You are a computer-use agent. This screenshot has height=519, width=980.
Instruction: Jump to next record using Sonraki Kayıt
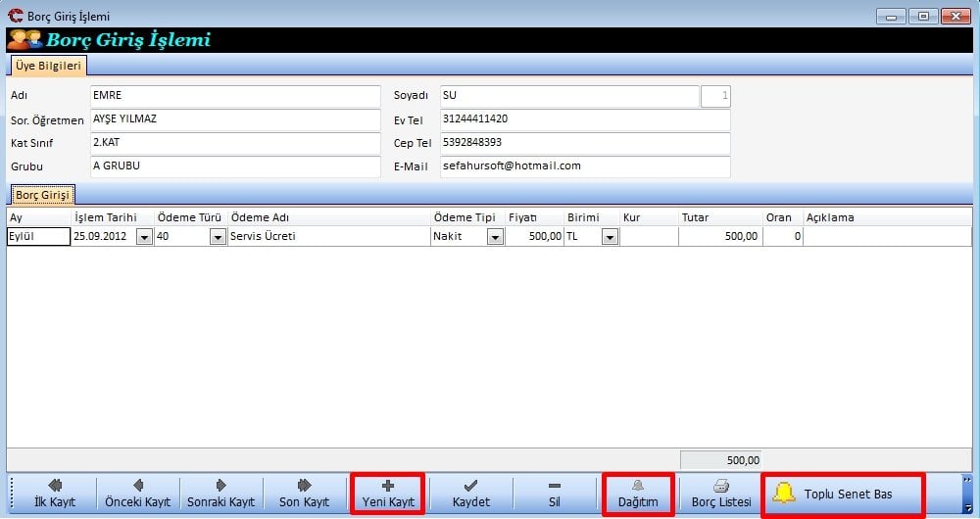[220, 494]
